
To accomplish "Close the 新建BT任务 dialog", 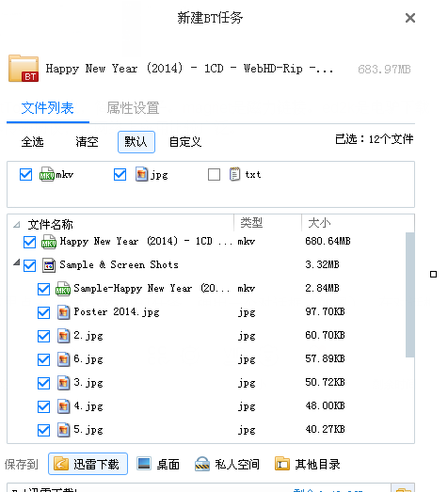I will tap(410, 18).
